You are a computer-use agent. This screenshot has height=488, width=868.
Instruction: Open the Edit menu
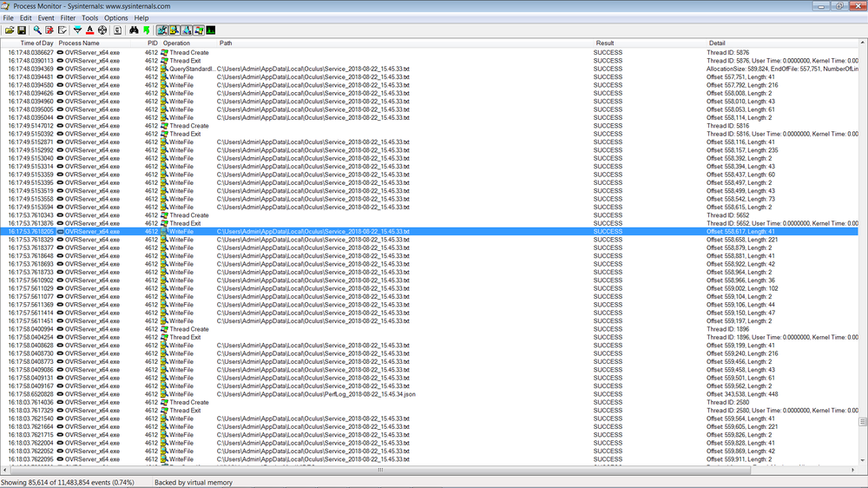pos(25,17)
